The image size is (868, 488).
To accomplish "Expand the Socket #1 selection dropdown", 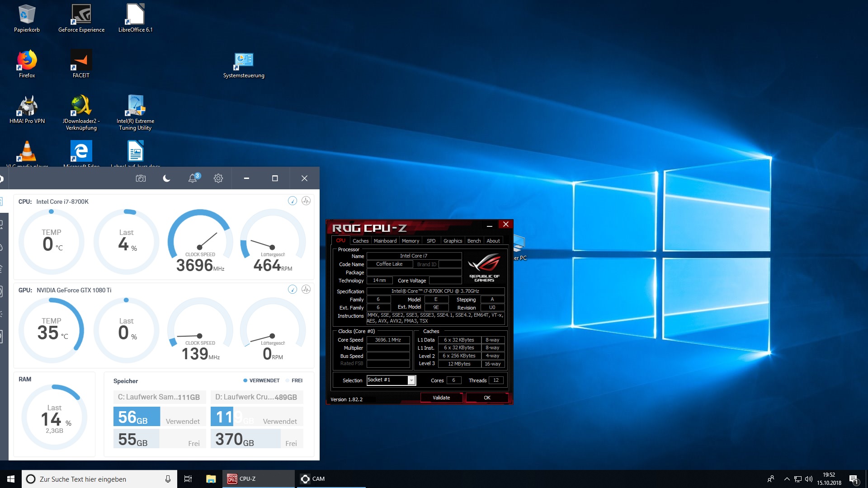I will pos(411,380).
